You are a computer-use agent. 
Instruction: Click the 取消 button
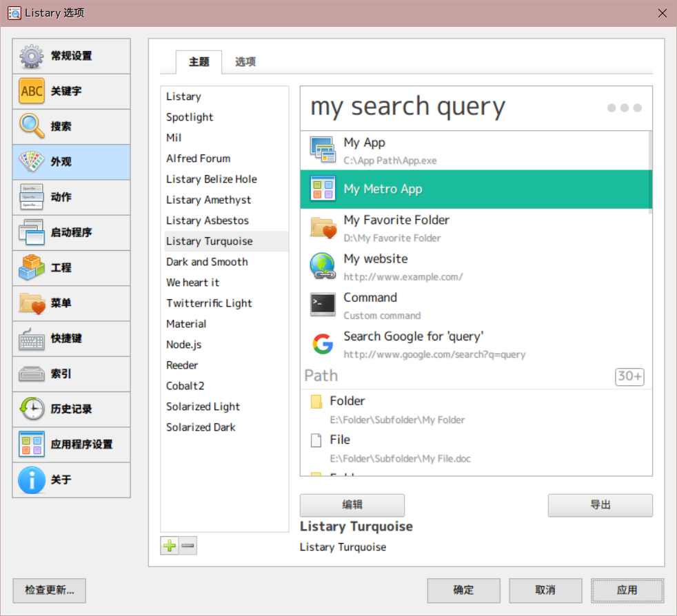[545, 591]
